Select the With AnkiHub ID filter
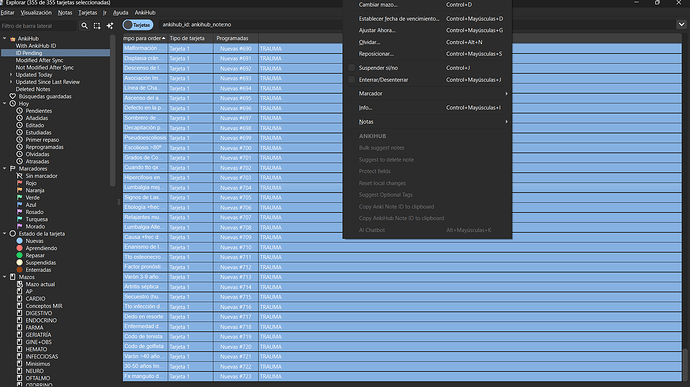The image size is (690, 387). click(x=36, y=46)
